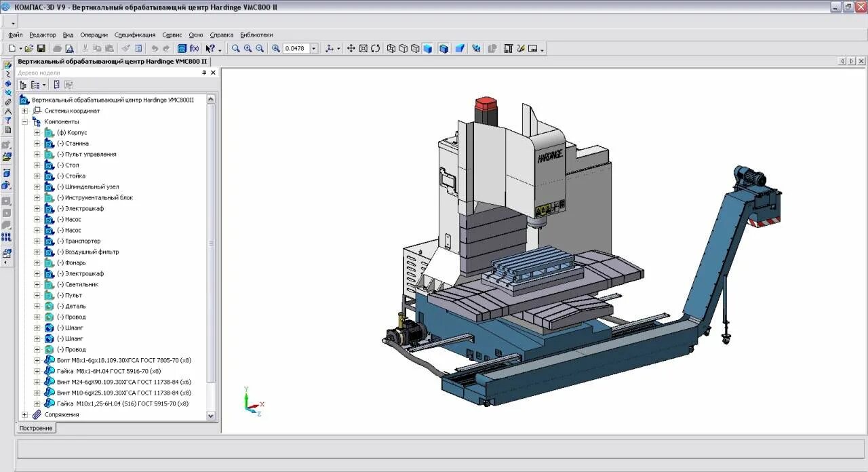The width and height of the screenshot is (868, 472).
Task: Click the model tree scrollbar up arrow
Action: coord(210,99)
